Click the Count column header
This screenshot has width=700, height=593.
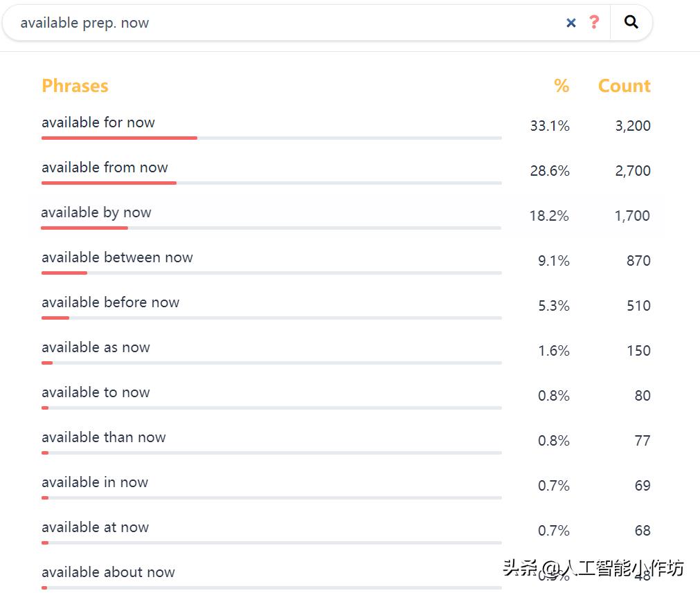[x=624, y=86]
